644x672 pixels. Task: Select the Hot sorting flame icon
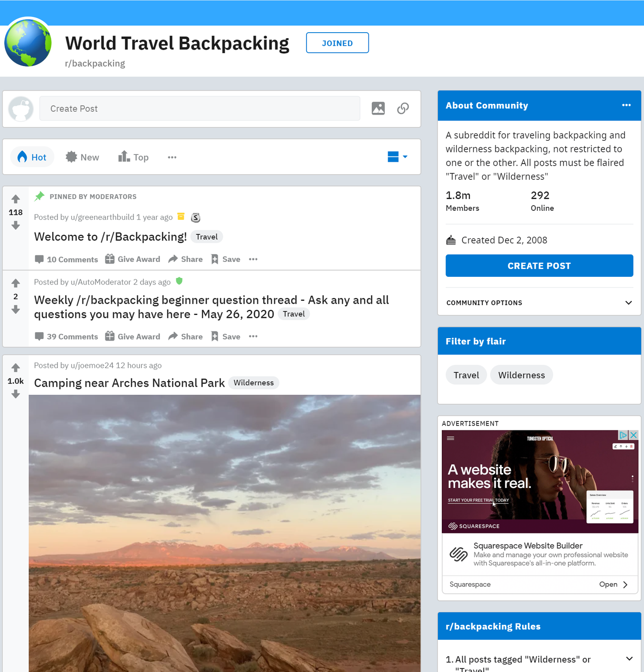[x=22, y=157]
